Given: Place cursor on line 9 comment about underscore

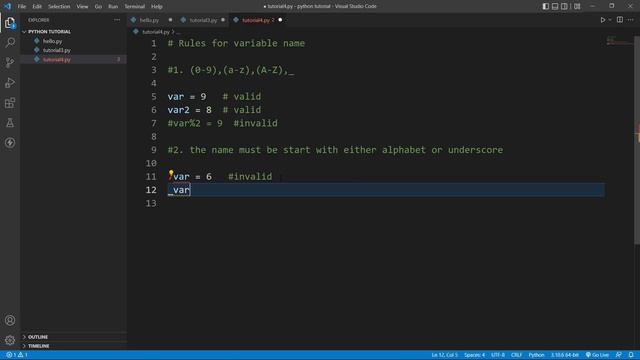Looking at the screenshot, I should tap(335, 150).
